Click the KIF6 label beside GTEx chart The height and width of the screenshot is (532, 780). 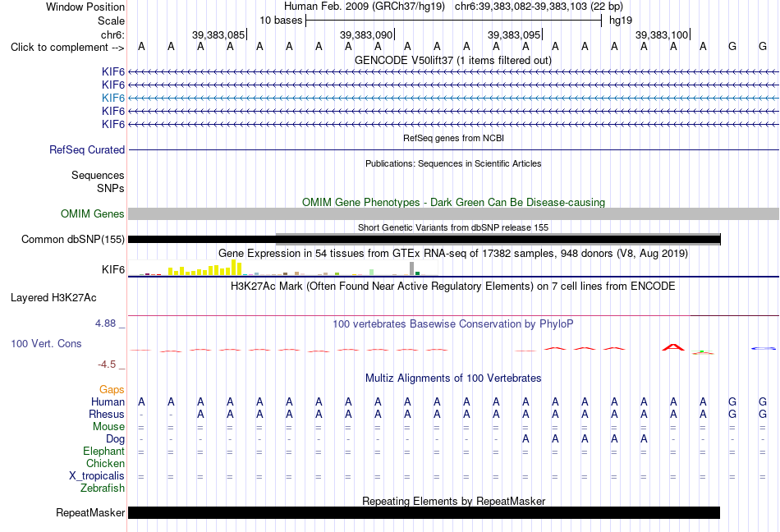click(x=113, y=269)
